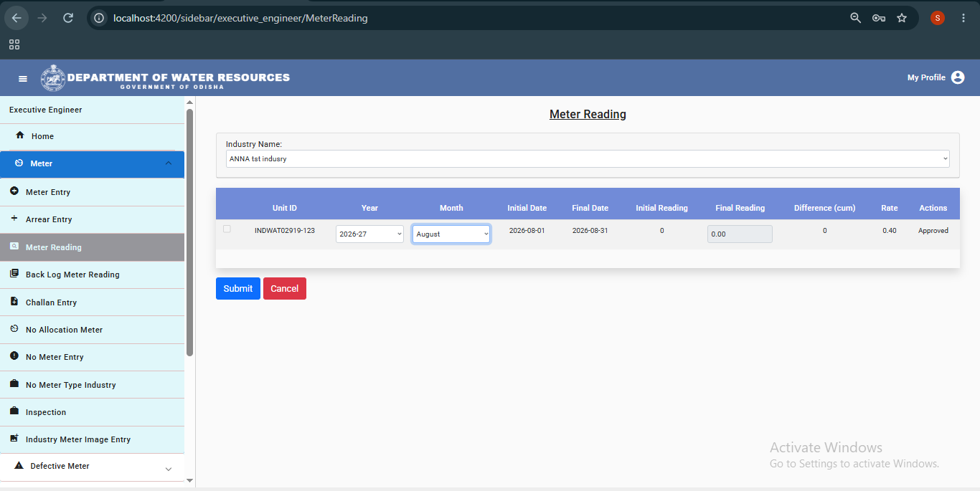Viewport: 980px width, 491px height.
Task: Open the browser zoom magnifier icon
Action: tap(855, 18)
